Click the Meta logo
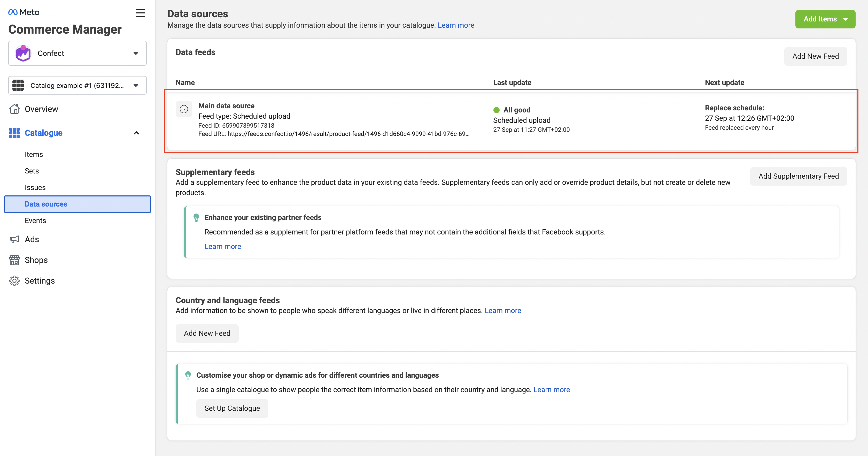The image size is (868, 456). tap(24, 12)
